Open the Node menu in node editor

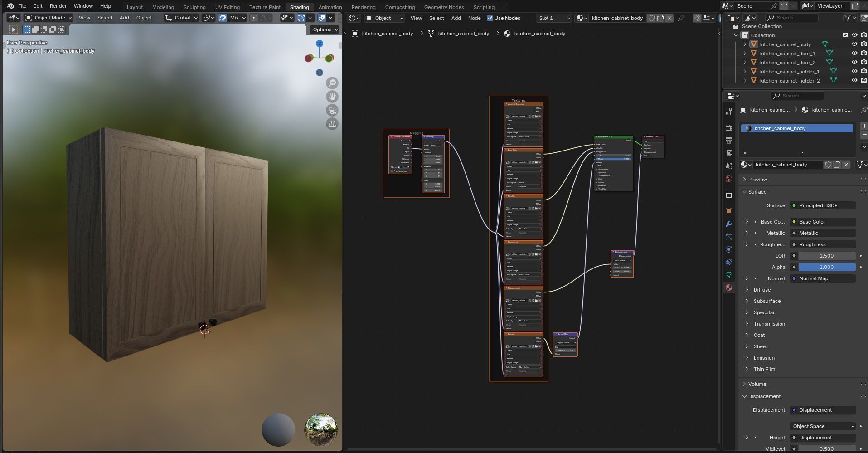[x=474, y=18]
